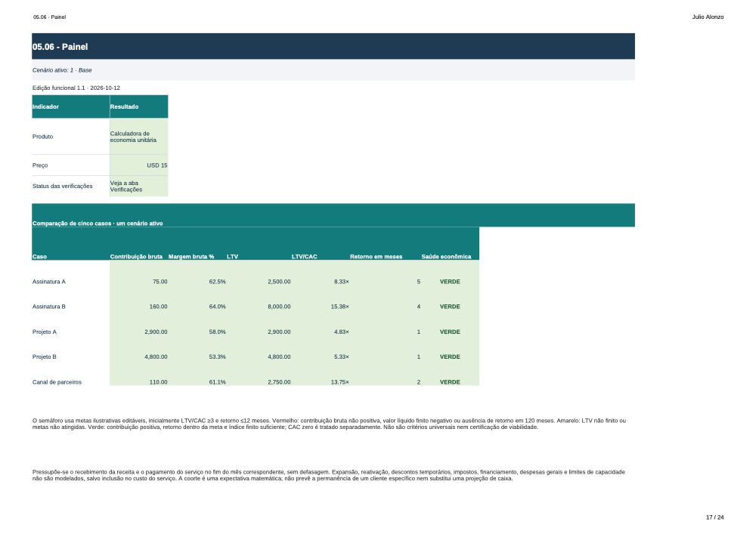Click the "Pressupõe-se o recebimento da receita" paragraph

329,476
